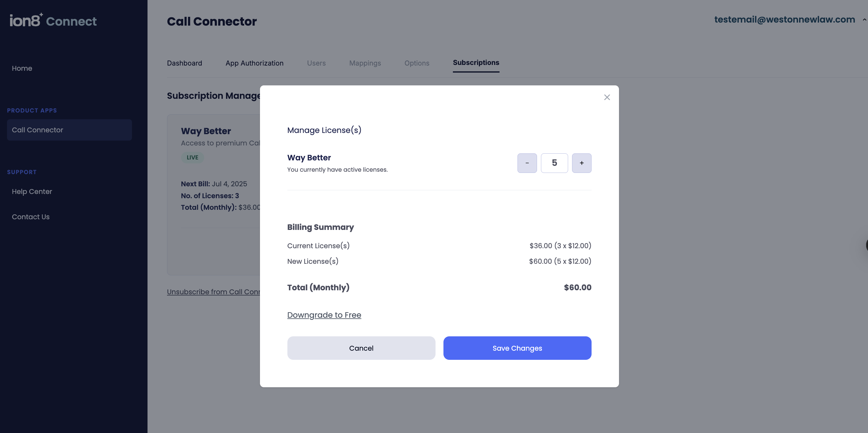Click the license quantity input field
The height and width of the screenshot is (433, 868).
coord(554,163)
